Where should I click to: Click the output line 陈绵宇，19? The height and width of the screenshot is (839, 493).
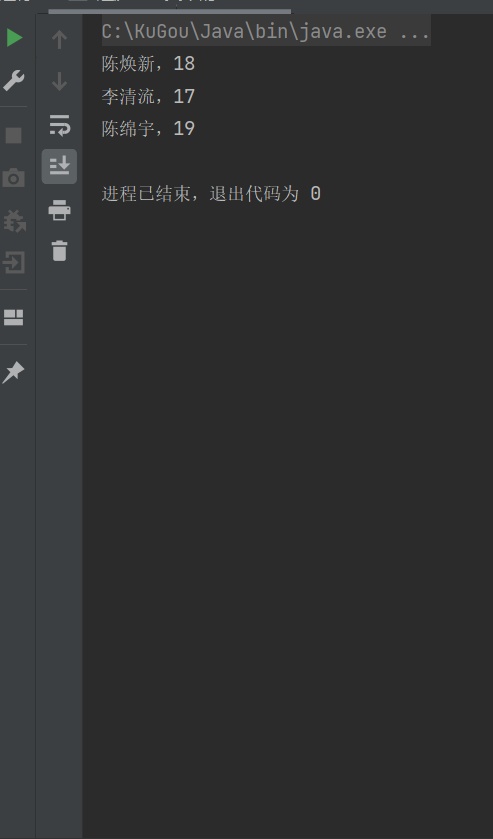(x=148, y=128)
